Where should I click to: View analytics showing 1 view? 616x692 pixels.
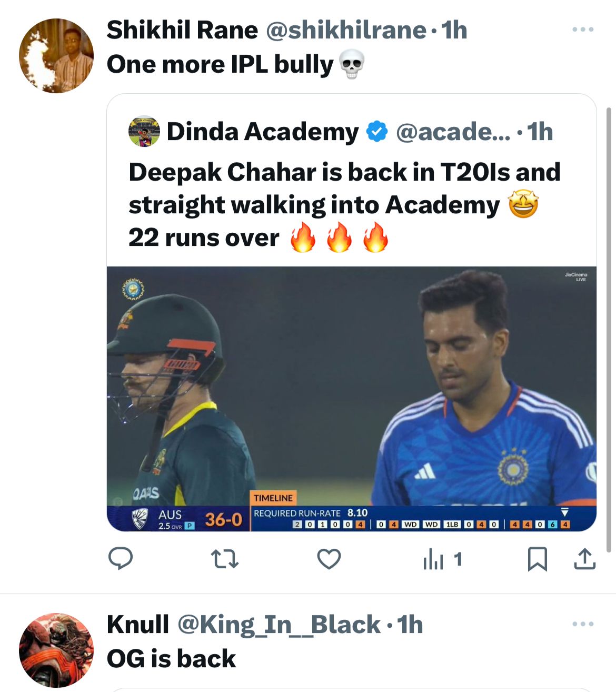442,559
